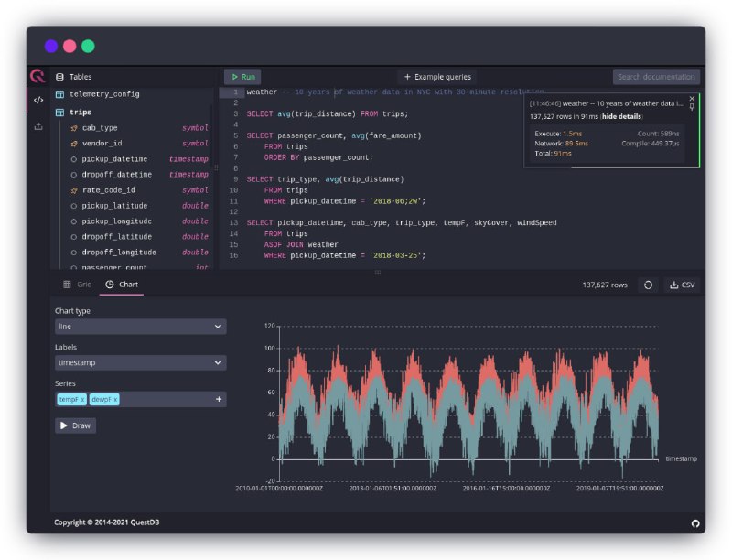Click 'Copyright © 2014-2021 QuestDB' footer text
732x560 pixels.
coord(106,522)
